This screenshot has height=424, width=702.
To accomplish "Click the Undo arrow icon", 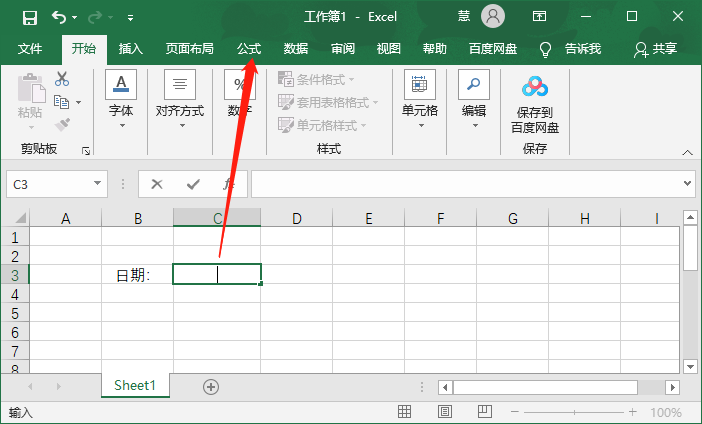I will click(59, 17).
